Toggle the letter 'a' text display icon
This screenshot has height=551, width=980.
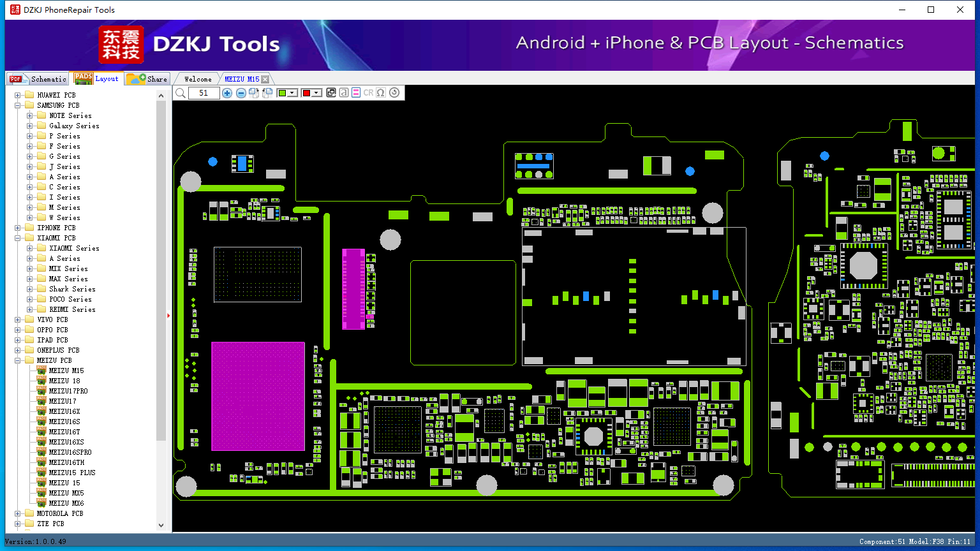coord(344,93)
